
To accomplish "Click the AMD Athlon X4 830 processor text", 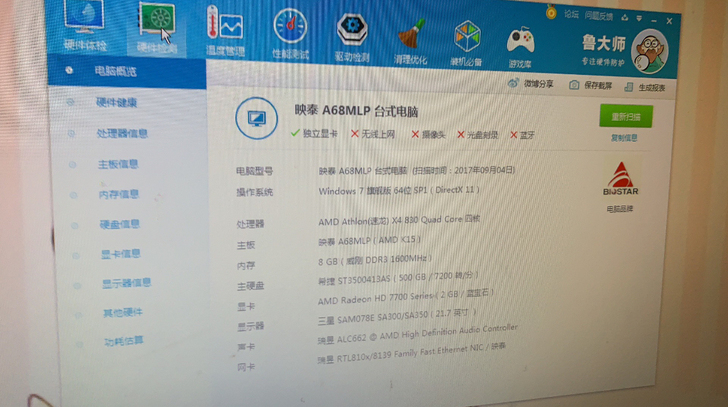I will click(399, 220).
